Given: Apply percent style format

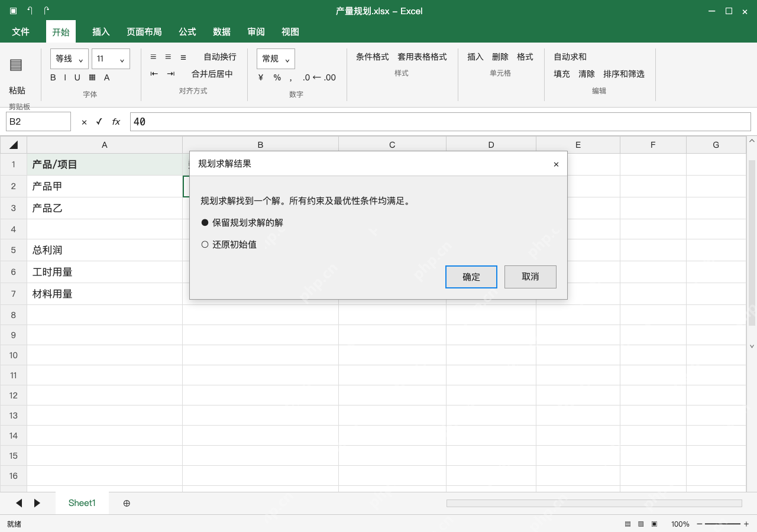Looking at the screenshot, I should point(277,77).
